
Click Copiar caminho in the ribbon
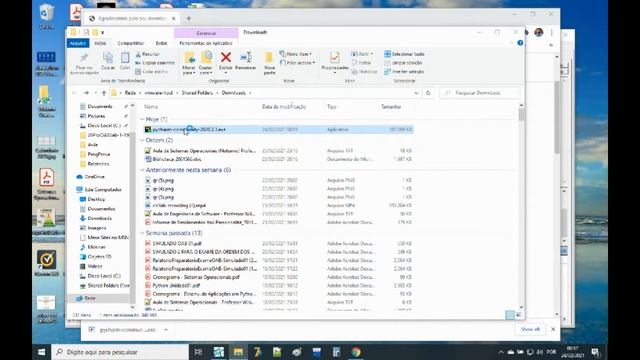pos(155,63)
